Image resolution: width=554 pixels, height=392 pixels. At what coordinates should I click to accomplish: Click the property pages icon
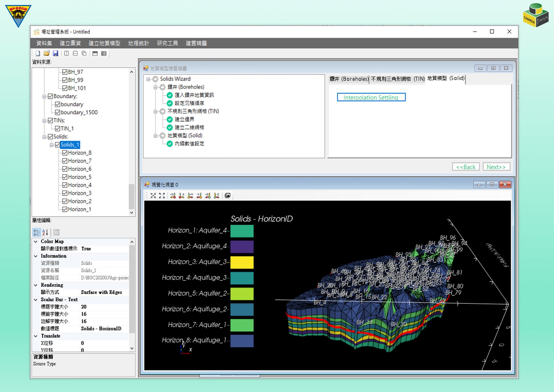56,232
